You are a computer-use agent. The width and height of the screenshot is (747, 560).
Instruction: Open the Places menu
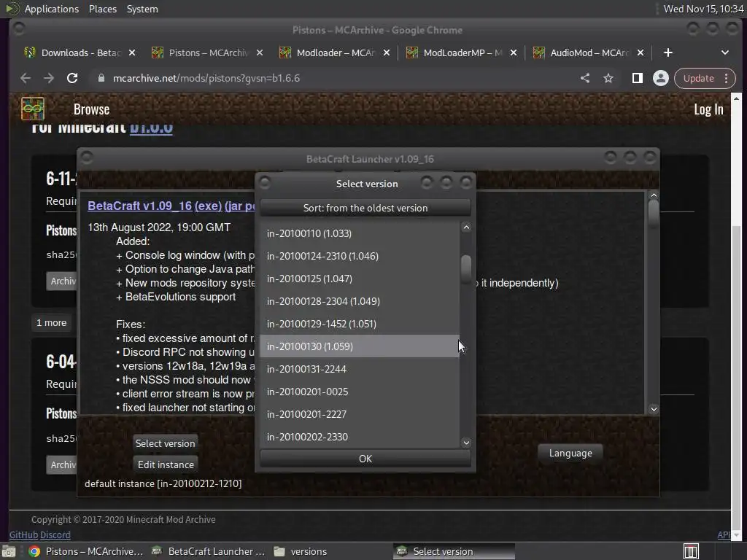(x=102, y=9)
